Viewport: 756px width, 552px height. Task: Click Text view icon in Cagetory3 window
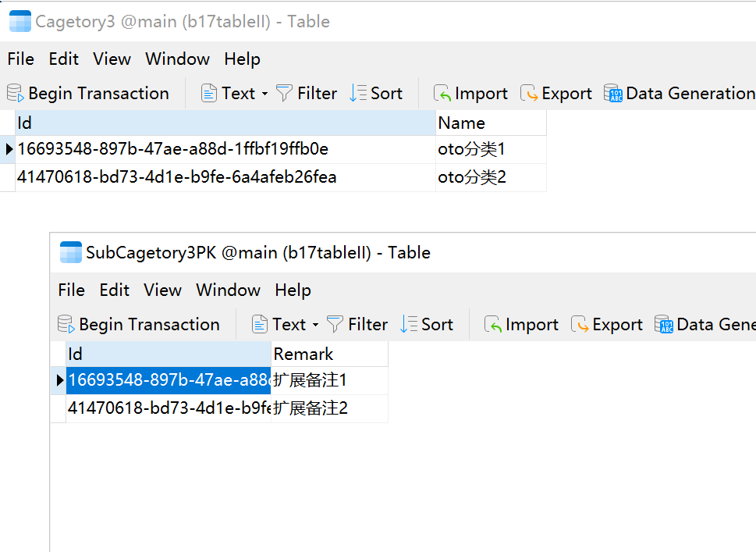click(209, 93)
